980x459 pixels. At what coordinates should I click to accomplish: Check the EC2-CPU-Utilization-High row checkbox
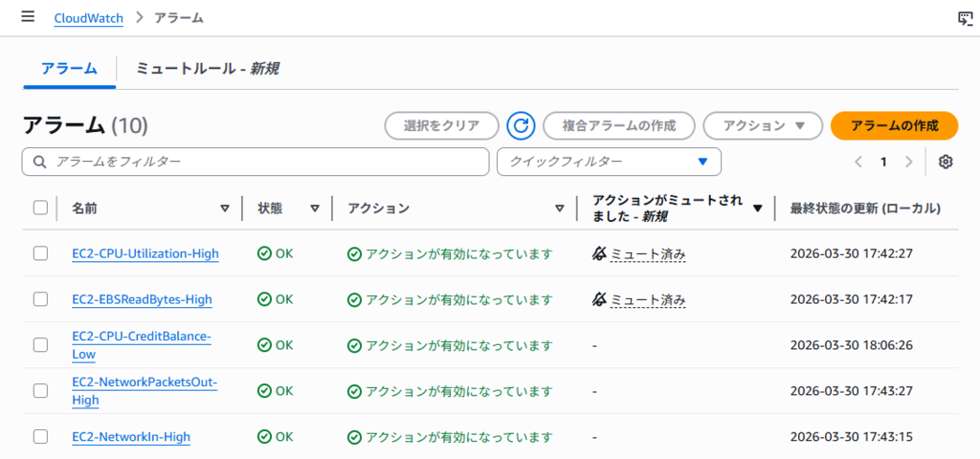[x=40, y=253]
